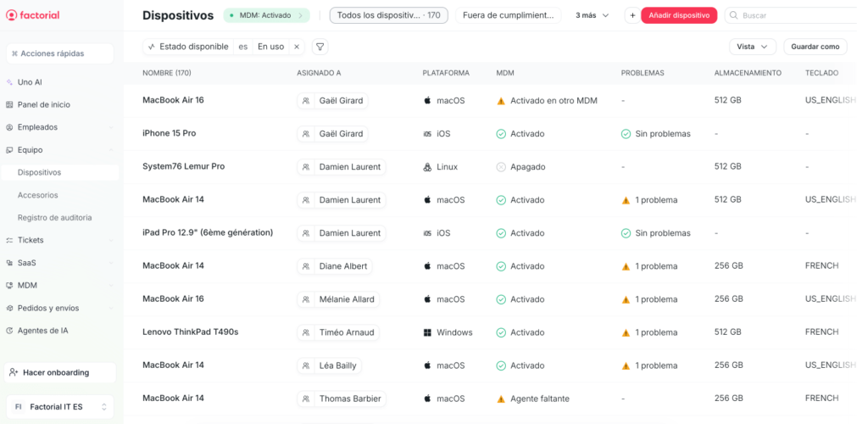
Task: Click the Agentes de IA icon
Action: click(10, 331)
